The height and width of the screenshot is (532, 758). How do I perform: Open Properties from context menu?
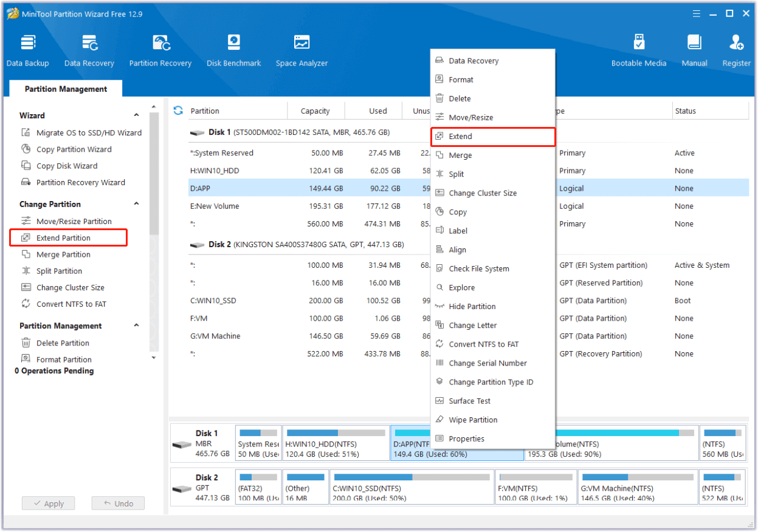[493, 438]
